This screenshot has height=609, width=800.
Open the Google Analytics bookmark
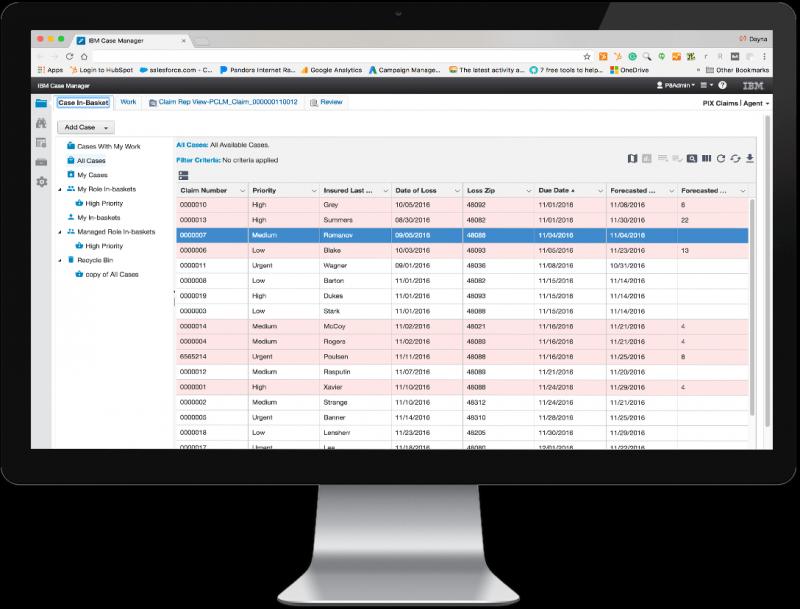tap(332, 70)
